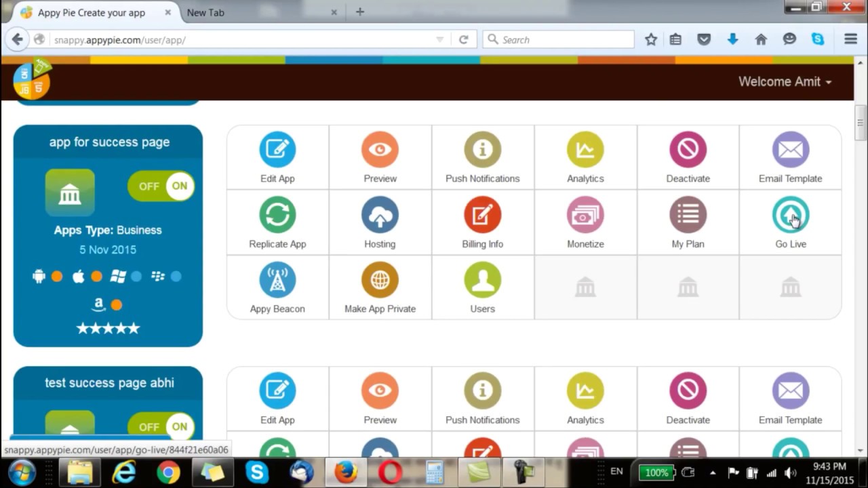Open Opera from the taskbar
868x488 pixels.
(390, 472)
